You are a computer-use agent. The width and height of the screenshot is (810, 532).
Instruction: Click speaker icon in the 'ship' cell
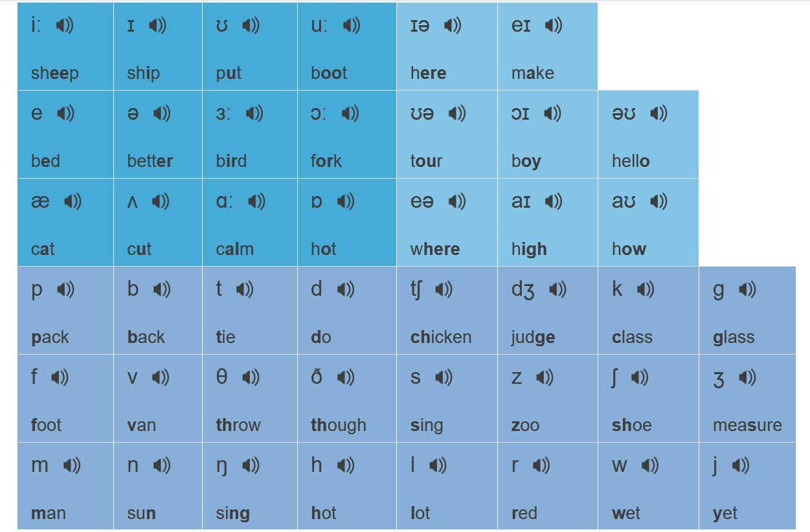[157, 25]
